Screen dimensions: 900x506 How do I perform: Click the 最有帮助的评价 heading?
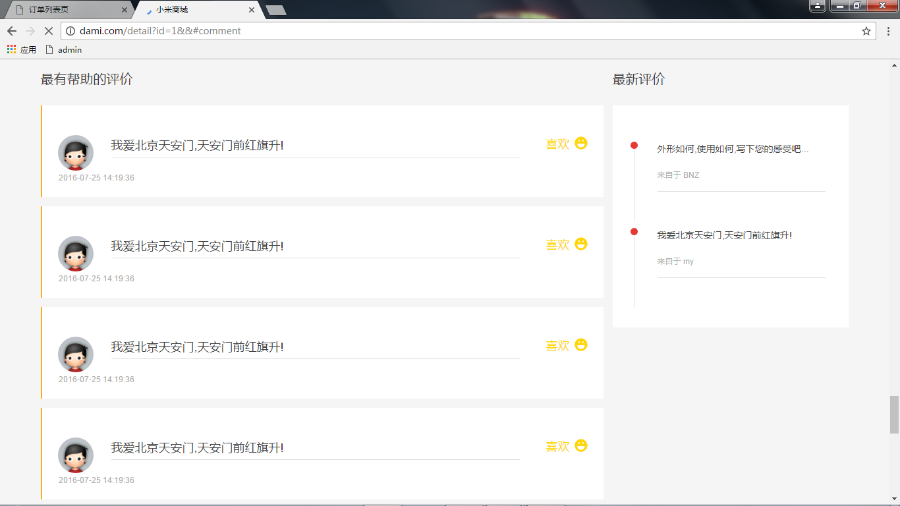[x=86, y=79]
